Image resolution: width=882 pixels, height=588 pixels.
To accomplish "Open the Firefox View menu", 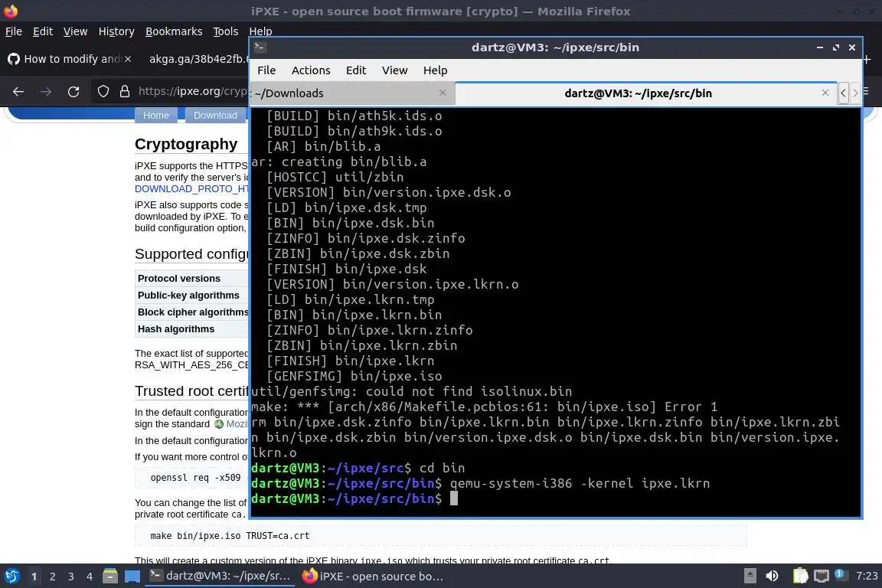I will click(75, 31).
